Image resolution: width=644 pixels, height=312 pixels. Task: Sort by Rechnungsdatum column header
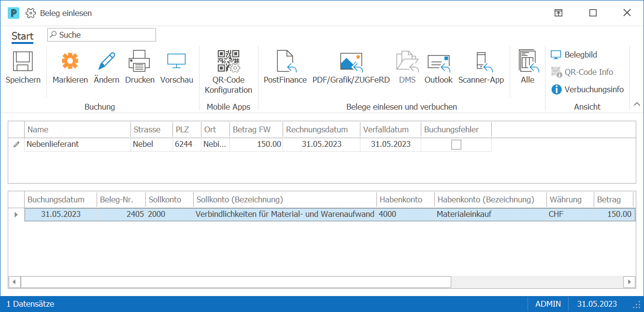pyautogui.click(x=321, y=129)
